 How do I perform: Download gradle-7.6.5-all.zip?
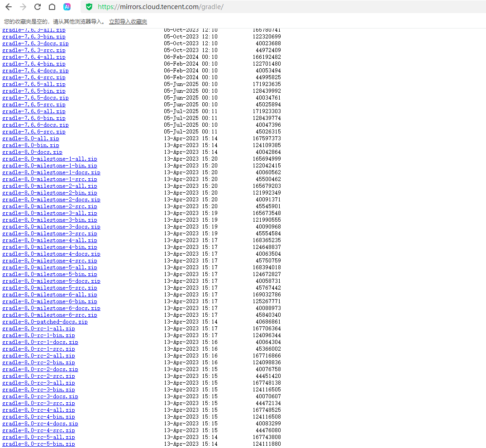tap(34, 84)
